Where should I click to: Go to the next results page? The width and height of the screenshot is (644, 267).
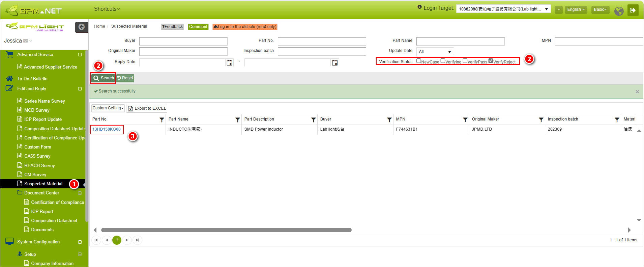tap(127, 240)
